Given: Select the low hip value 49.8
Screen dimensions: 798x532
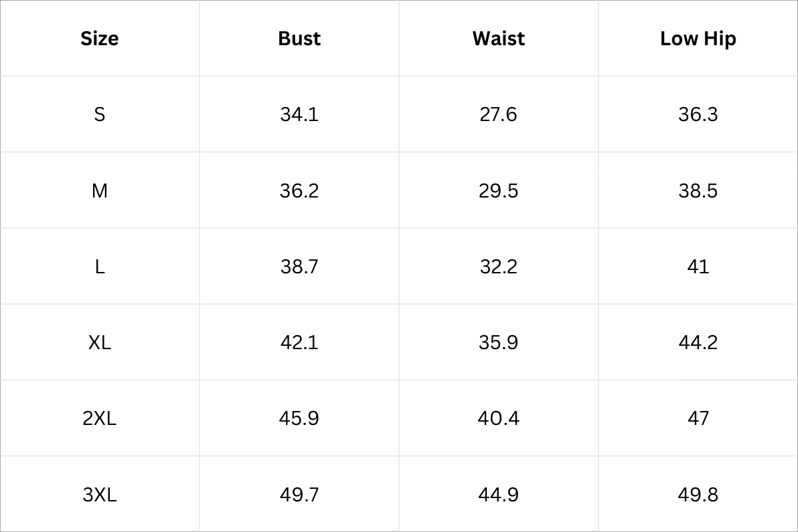Looking at the screenshot, I should coord(698,495).
